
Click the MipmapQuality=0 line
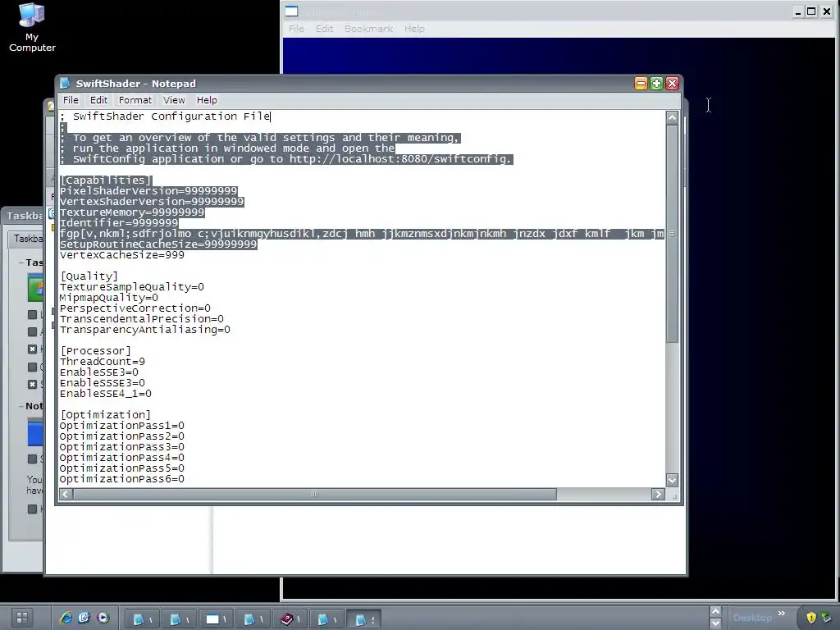(x=109, y=298)
